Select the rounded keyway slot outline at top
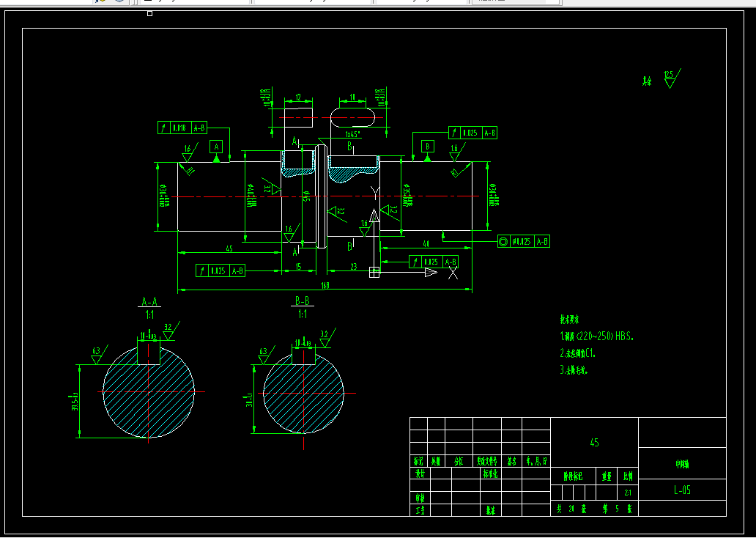 click(353, 118)
